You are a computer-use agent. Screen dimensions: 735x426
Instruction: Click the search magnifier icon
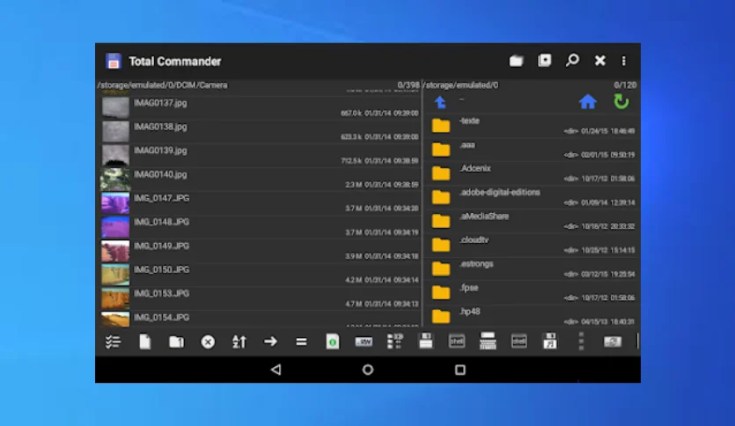(572, 60)
